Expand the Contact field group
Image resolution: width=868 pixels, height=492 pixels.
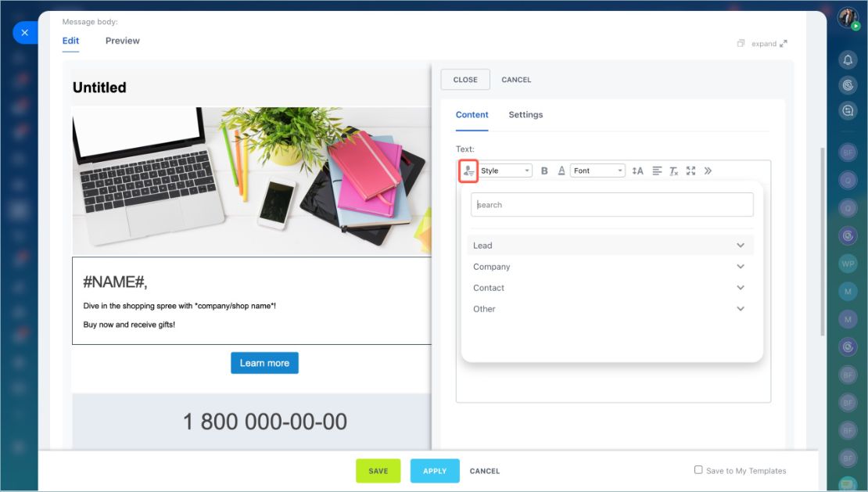click(610, 288)
